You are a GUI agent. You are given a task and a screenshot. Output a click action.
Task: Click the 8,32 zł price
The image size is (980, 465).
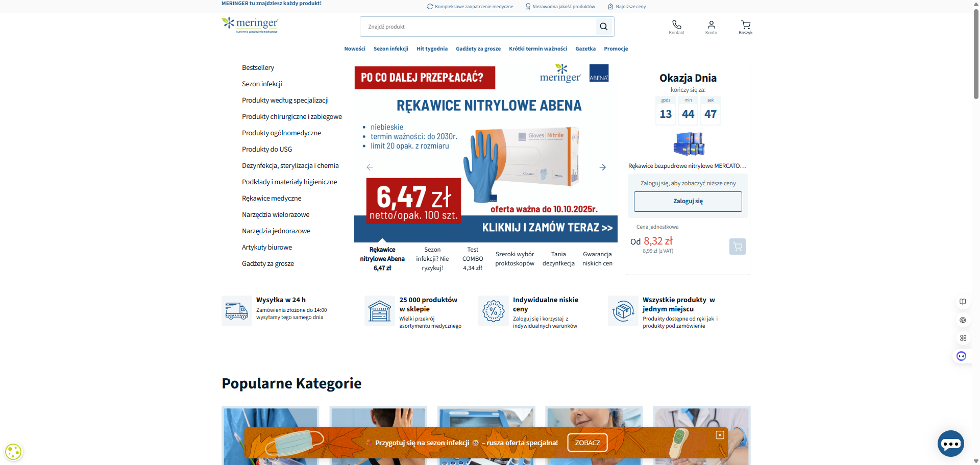tap(658, 241)
